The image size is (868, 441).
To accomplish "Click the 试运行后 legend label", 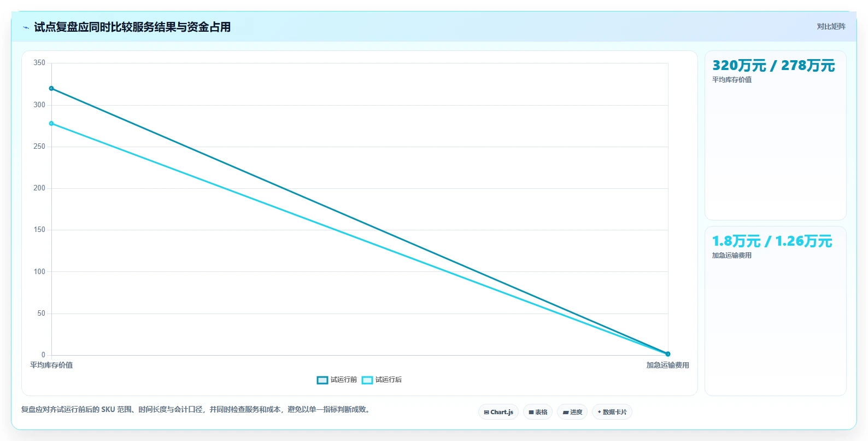I will pyautogui.click(x=388, y=380).
